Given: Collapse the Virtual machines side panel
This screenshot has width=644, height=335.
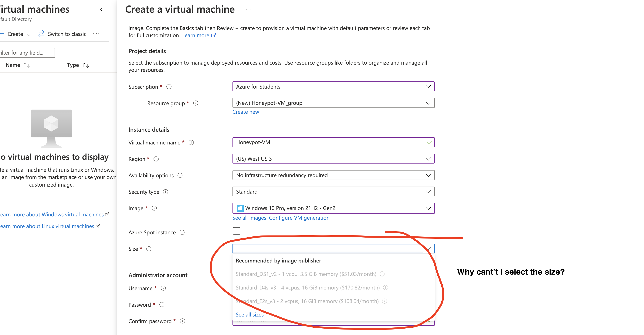Looking at the screenshot, I should (x=102, y=9).
